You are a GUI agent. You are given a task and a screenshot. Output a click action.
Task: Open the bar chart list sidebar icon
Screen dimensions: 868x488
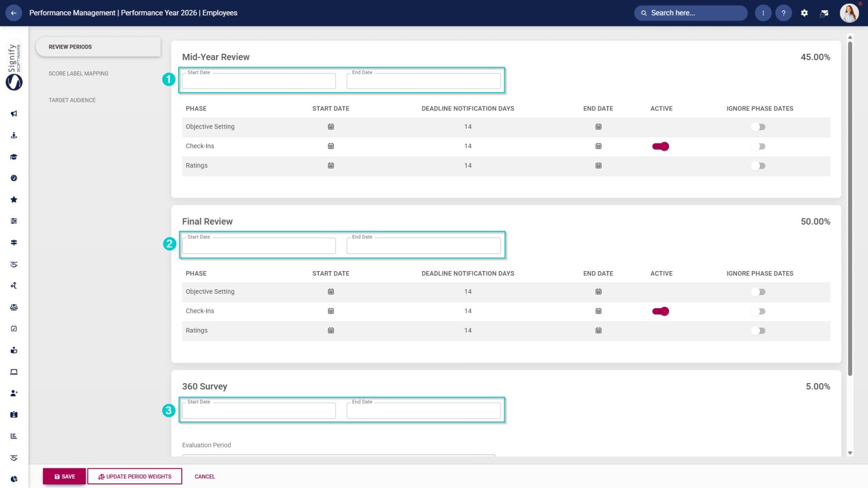tap(14, 436)
